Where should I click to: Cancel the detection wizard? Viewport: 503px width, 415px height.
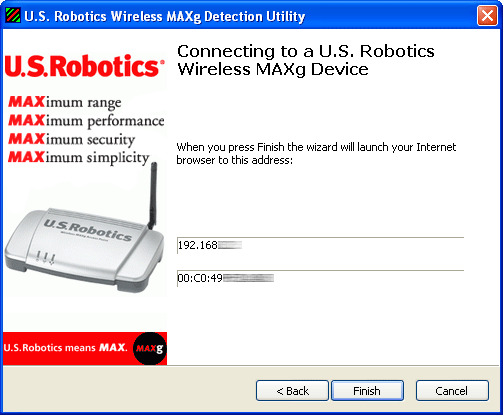pos(452,390)
